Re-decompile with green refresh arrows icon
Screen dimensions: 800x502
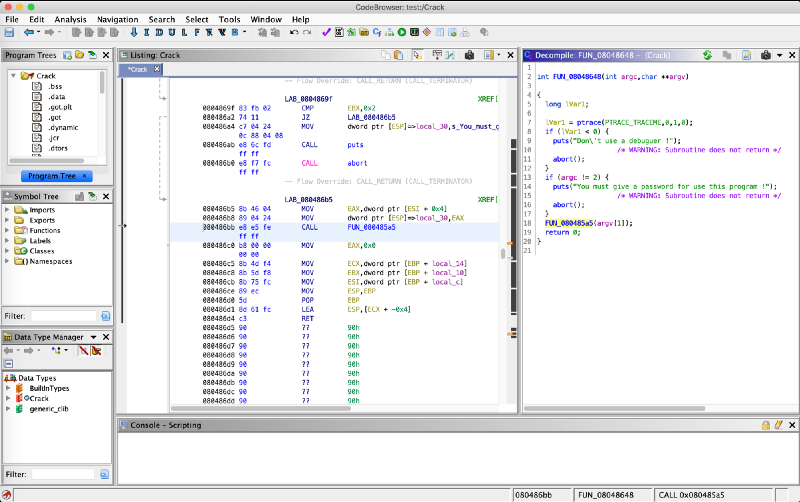[x=707, y=55]
